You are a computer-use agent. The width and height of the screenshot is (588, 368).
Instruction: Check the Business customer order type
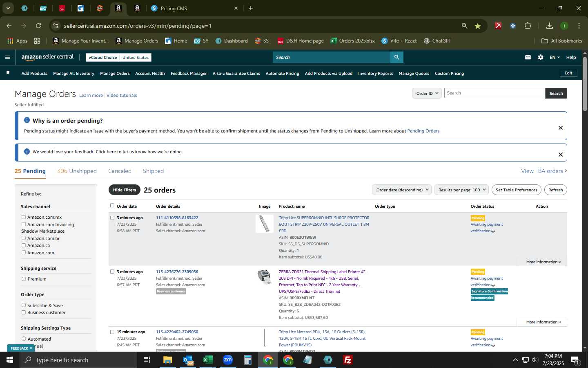pyautogui.click(x=24, y=312)
